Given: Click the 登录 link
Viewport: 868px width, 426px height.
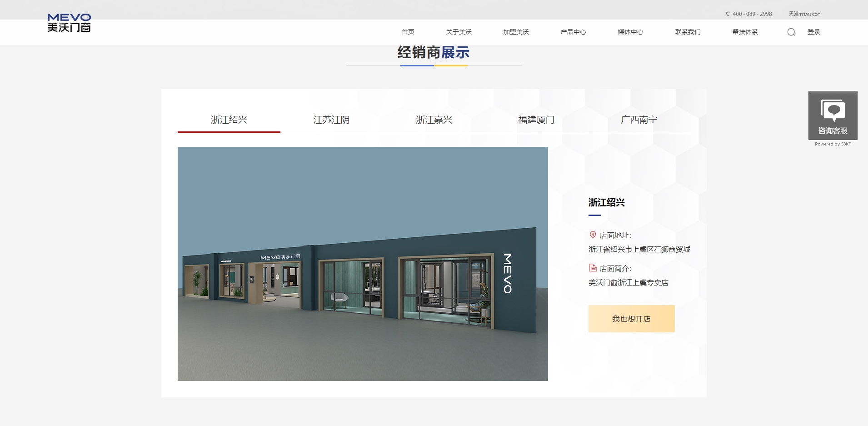Looking at the screenshot, I should (x=813, y=32).
